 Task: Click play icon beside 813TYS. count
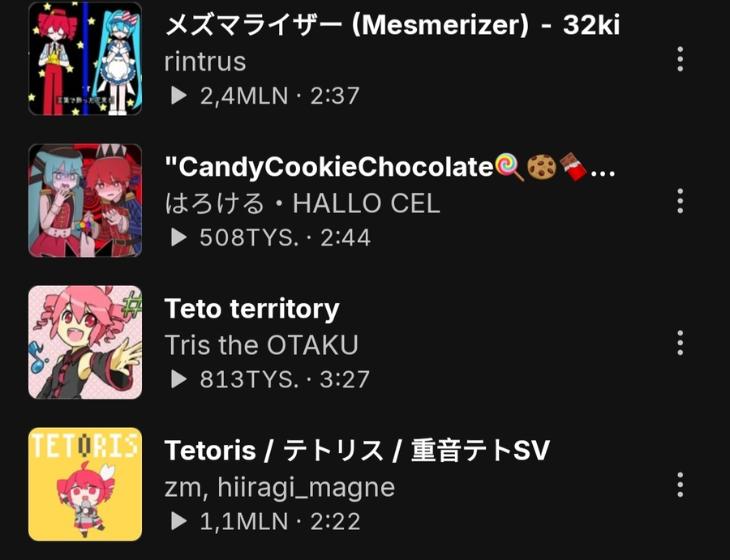[178, 379]
